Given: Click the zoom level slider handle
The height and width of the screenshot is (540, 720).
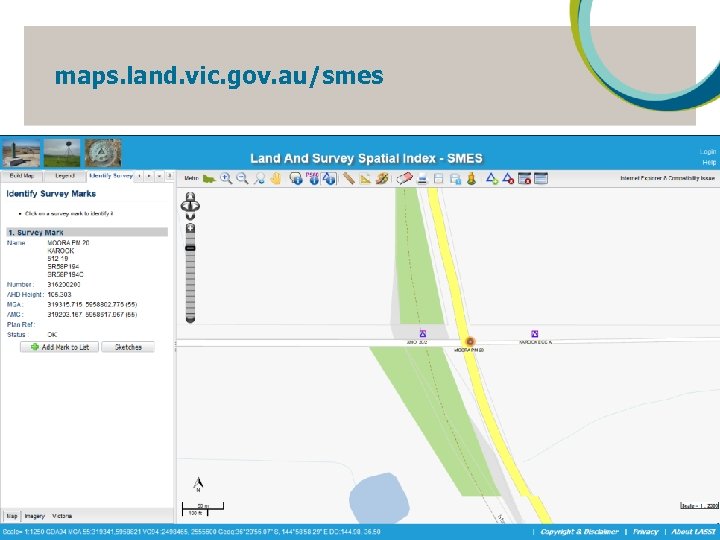Looking at the screenshot, I should [190, 248].
